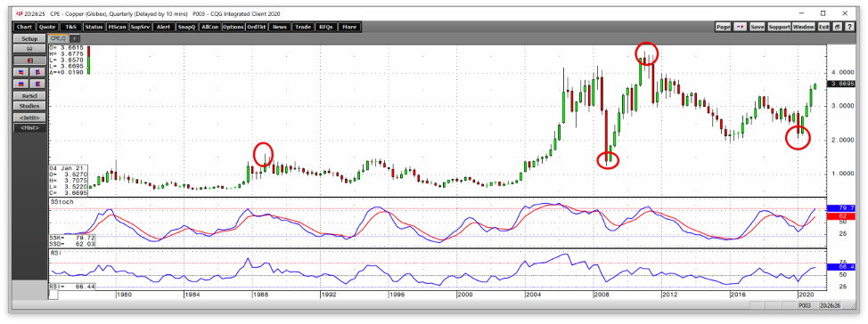
Task: Click the horizontal red-blue arrows icon
Action: 21,72
